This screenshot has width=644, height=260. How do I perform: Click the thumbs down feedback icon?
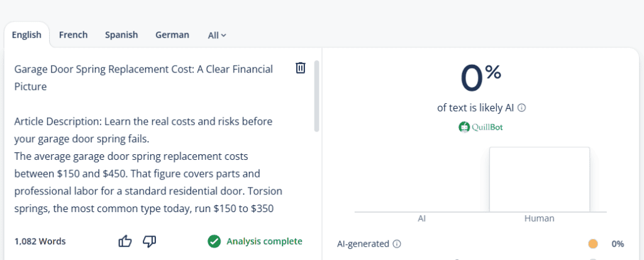(x=149, y=241)
